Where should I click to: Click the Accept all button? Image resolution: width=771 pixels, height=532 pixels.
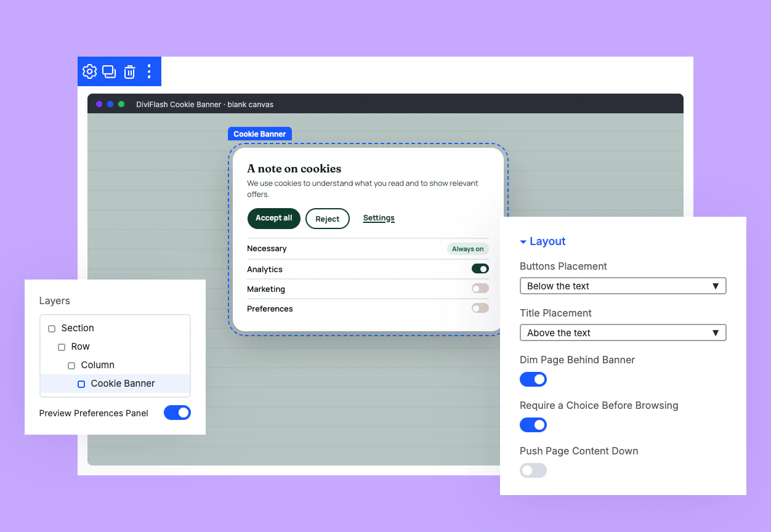coord(274,218)
